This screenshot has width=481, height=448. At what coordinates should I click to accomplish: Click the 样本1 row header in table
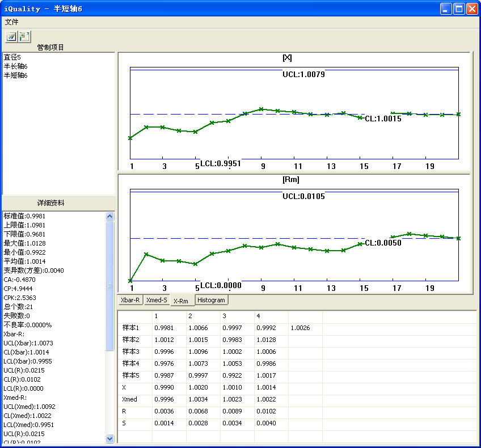click(130, 328)
